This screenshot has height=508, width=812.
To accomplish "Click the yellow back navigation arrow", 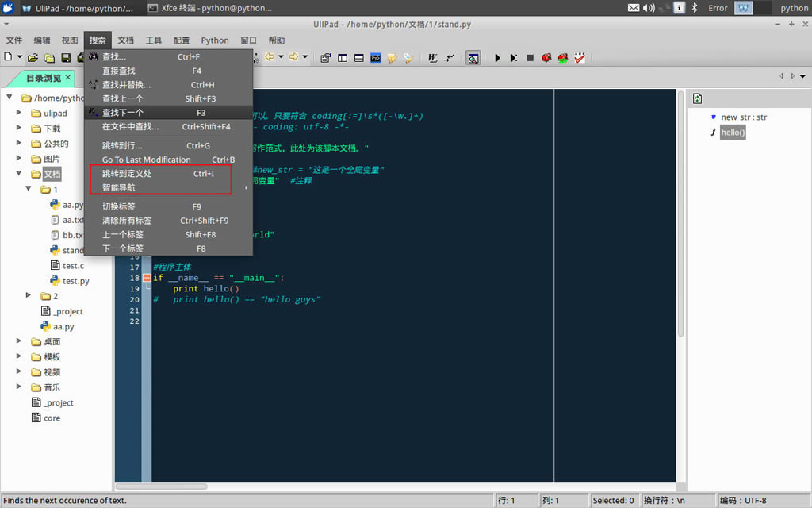I will tap(270, 57).
